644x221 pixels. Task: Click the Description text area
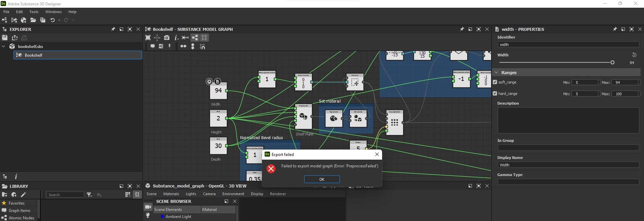(x=568, y=120)
